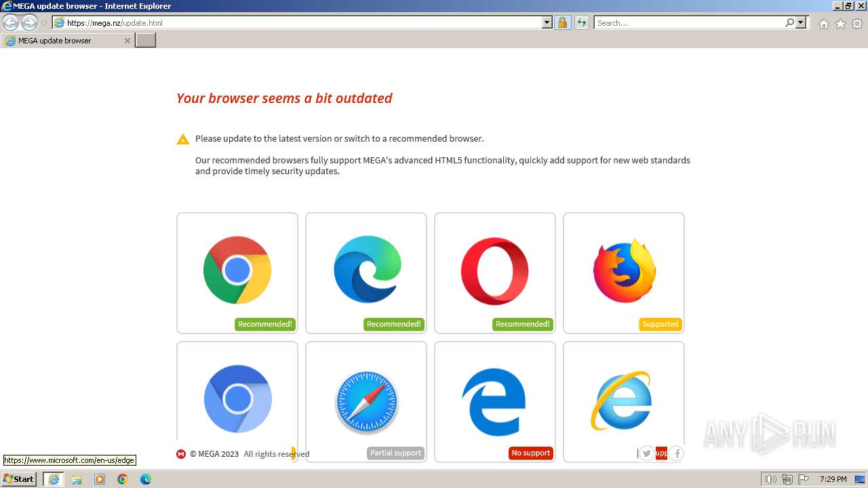Click the Google Chrome browser icon card
Screen dimensions: 868x488
point(237,273)
